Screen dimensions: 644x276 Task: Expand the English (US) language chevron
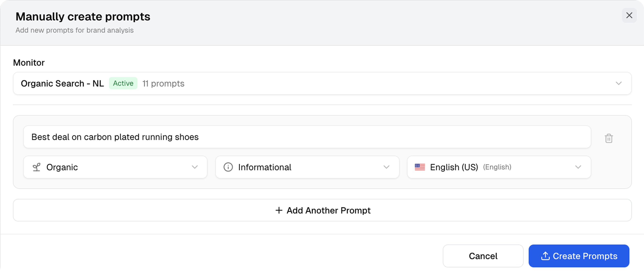click(578, 167)
